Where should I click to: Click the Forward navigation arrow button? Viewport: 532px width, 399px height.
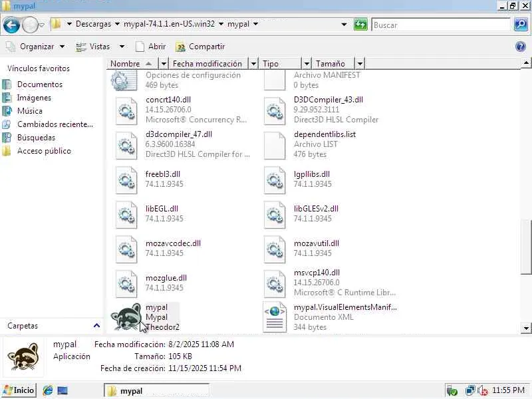tap(30, 25)
